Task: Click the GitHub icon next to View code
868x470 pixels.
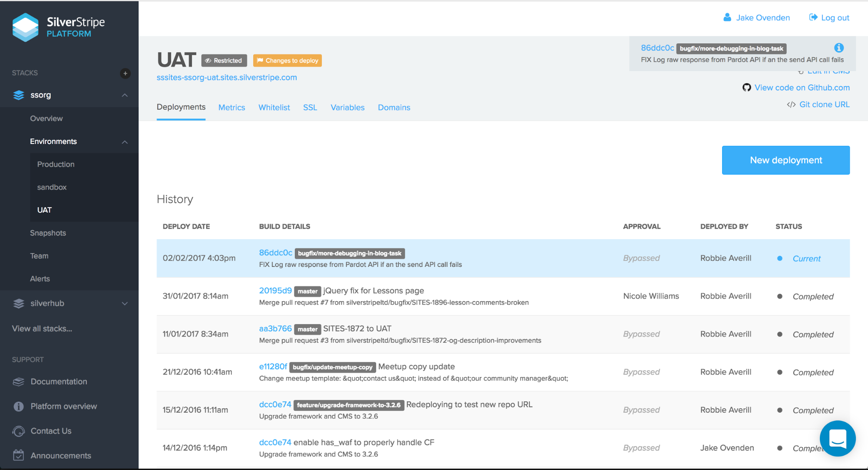Action: 746,88
